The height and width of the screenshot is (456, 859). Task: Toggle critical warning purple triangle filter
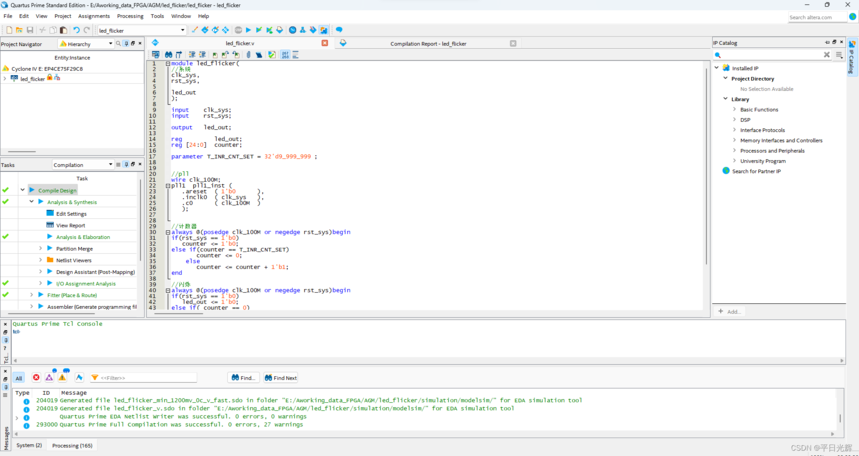(49, 377)
